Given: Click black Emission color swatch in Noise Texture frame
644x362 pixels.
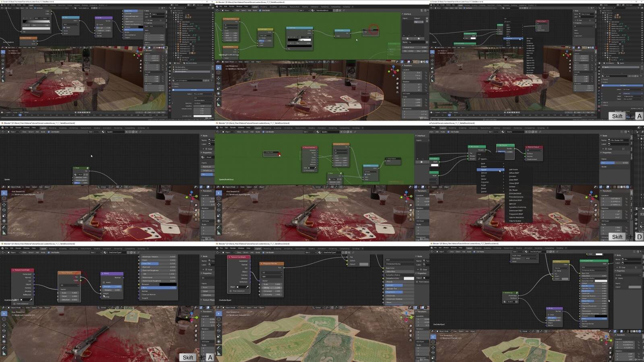Looking at the screenshot, I should point(168,284).
